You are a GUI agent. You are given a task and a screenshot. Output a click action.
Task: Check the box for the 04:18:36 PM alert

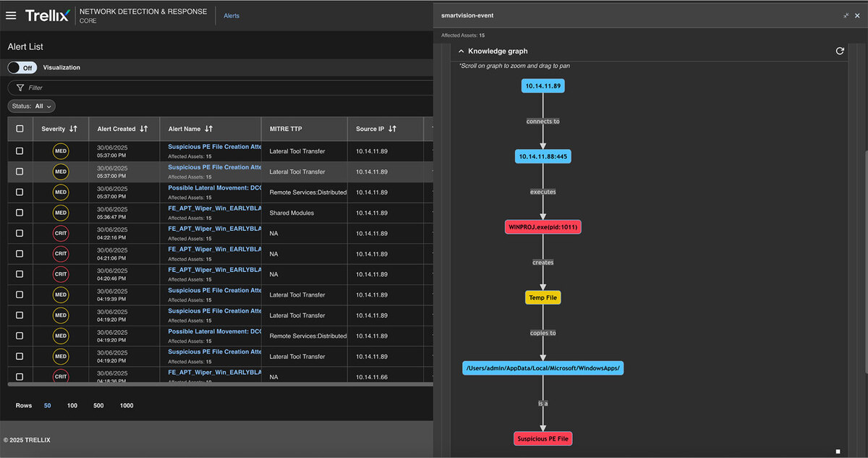[20, 376]
